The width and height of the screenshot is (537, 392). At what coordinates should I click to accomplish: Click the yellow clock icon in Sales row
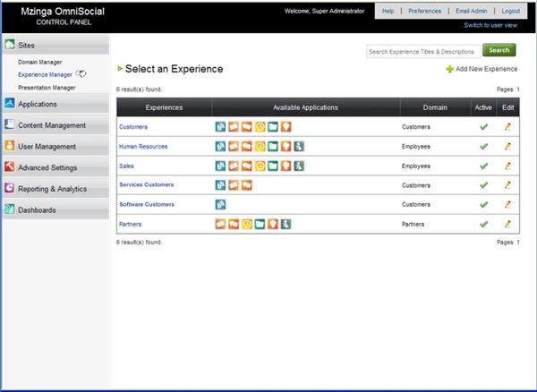[260, 166]
